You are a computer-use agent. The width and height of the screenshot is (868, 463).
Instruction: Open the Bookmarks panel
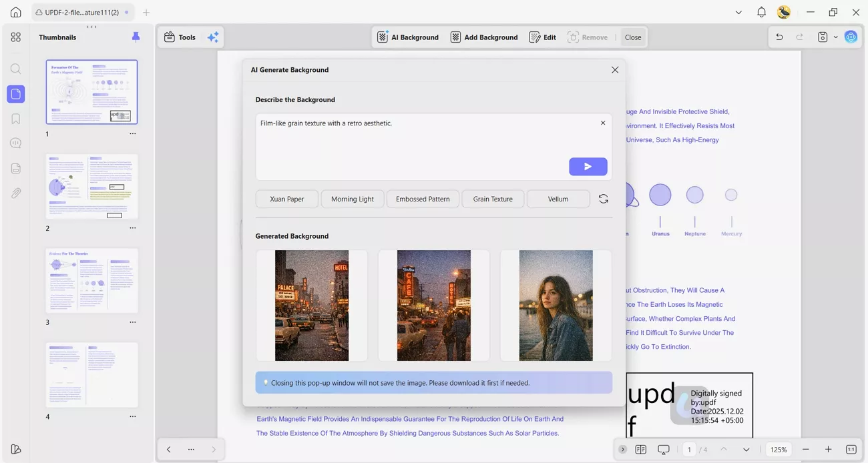15,118
